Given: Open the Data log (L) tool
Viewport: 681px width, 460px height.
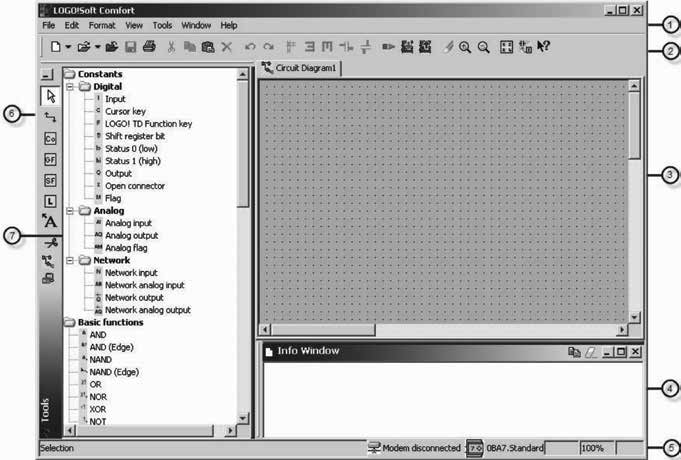Looking at the screenshot, I should [x=50, y=201].
